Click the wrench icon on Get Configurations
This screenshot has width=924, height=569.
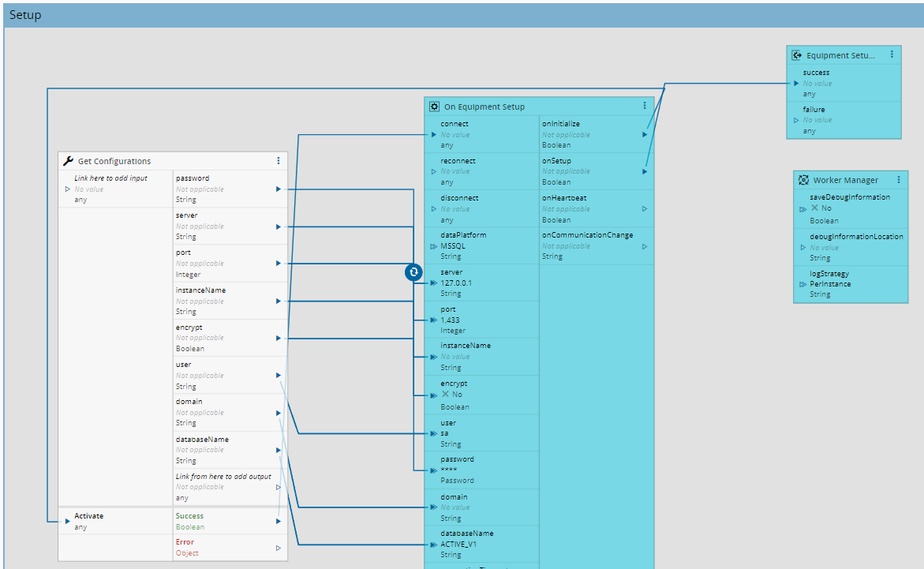(x=68, y=161)
